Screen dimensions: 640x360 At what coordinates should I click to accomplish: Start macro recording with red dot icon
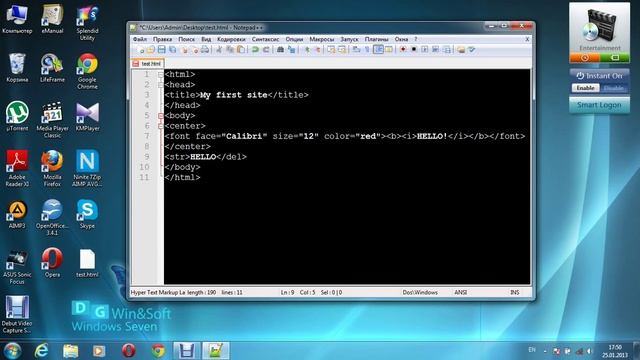point(403,50)
